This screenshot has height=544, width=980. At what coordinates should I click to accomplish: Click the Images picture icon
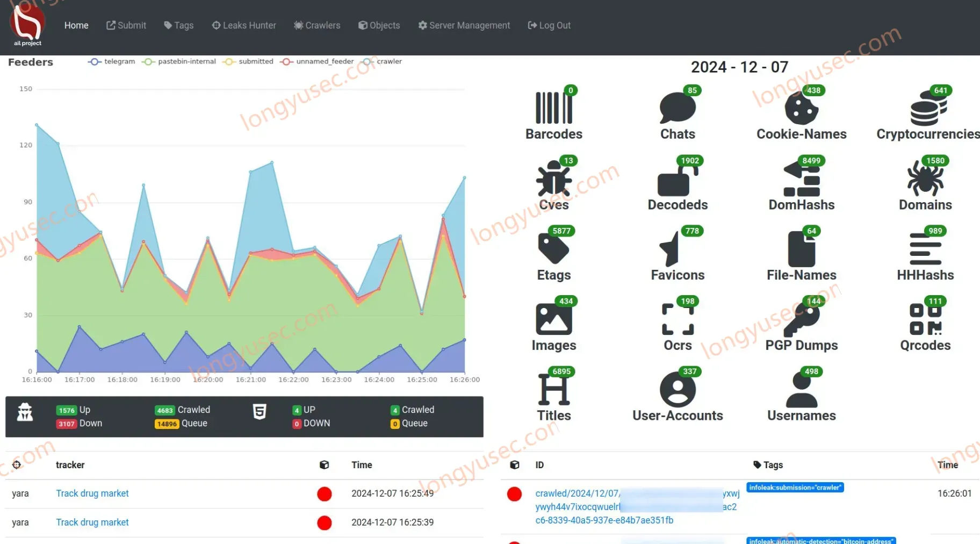click(x=553, y=319)
